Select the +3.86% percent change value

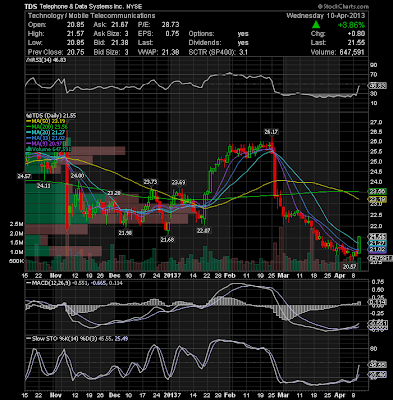tap(351, 25)
